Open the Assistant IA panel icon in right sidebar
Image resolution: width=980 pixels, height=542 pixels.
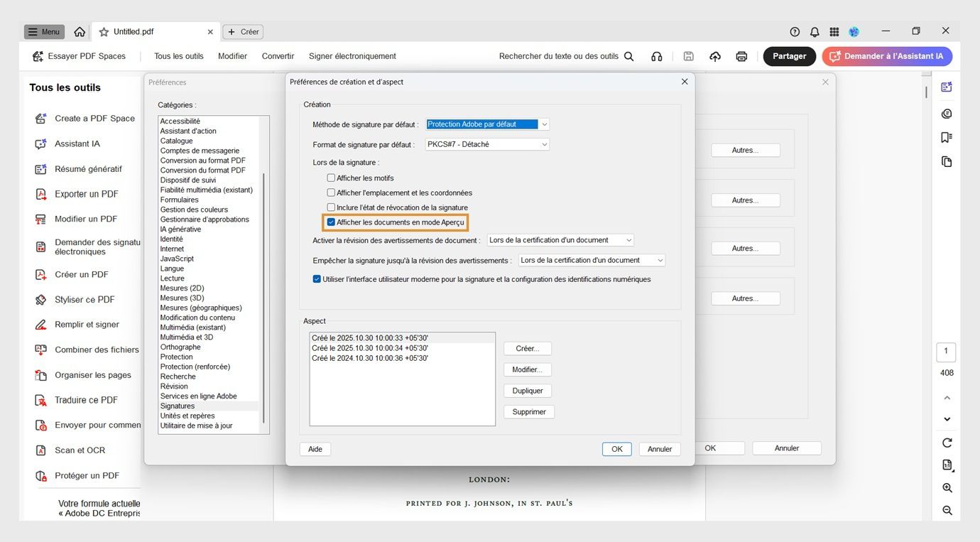946,87
